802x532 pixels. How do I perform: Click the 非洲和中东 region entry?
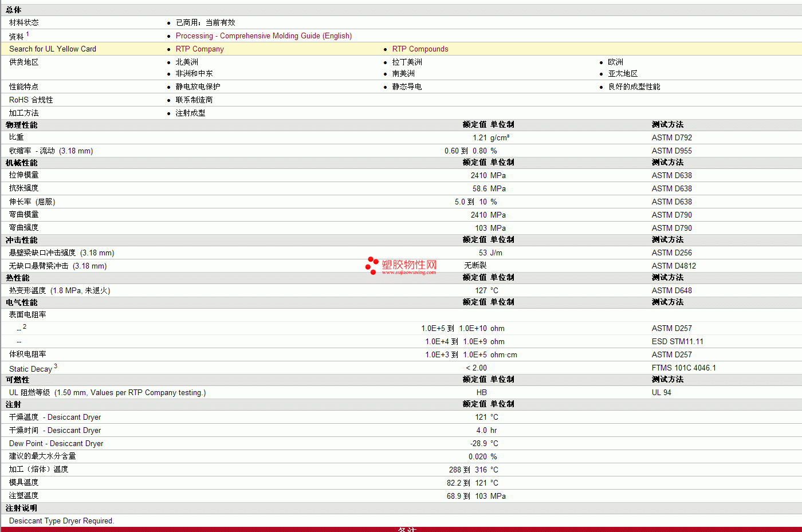[194, 73]
